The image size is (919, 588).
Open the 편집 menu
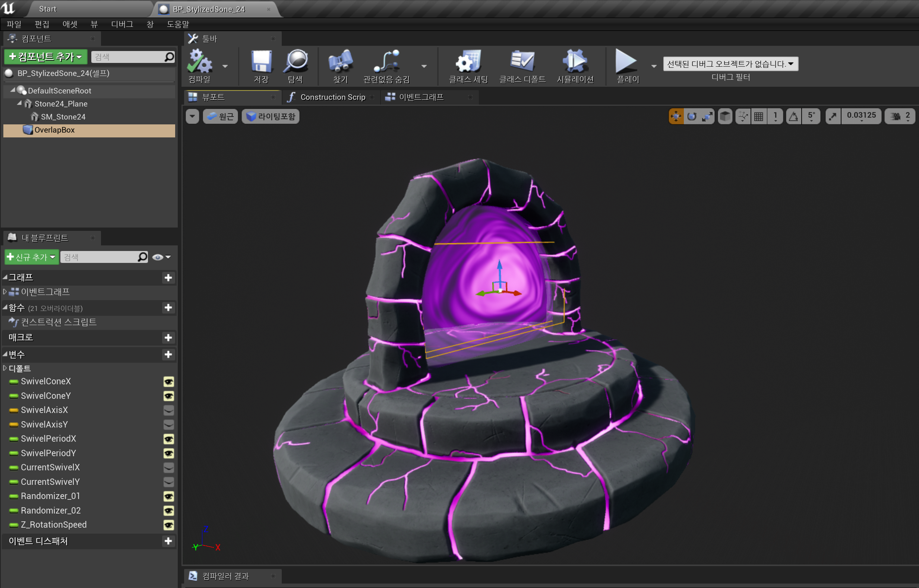click(x=42, y=24)
